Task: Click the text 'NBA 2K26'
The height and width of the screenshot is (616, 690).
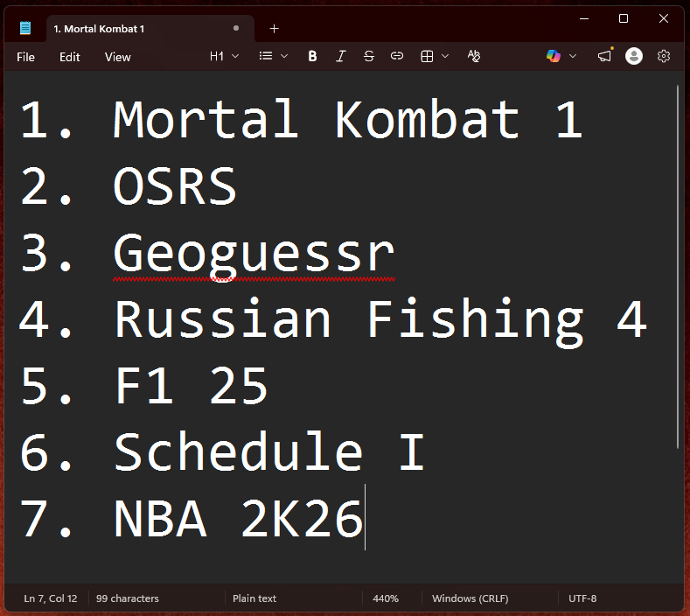Action: click(x=238, y=519)
